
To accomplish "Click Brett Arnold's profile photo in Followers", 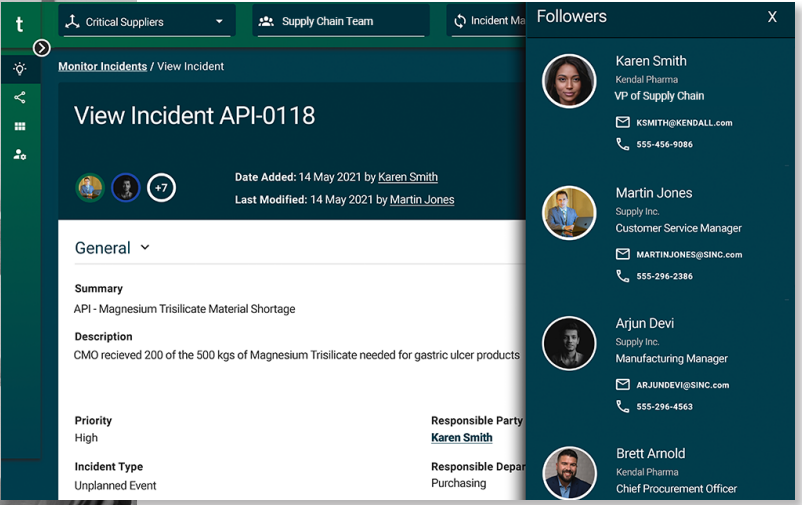I will coord(569,473).
